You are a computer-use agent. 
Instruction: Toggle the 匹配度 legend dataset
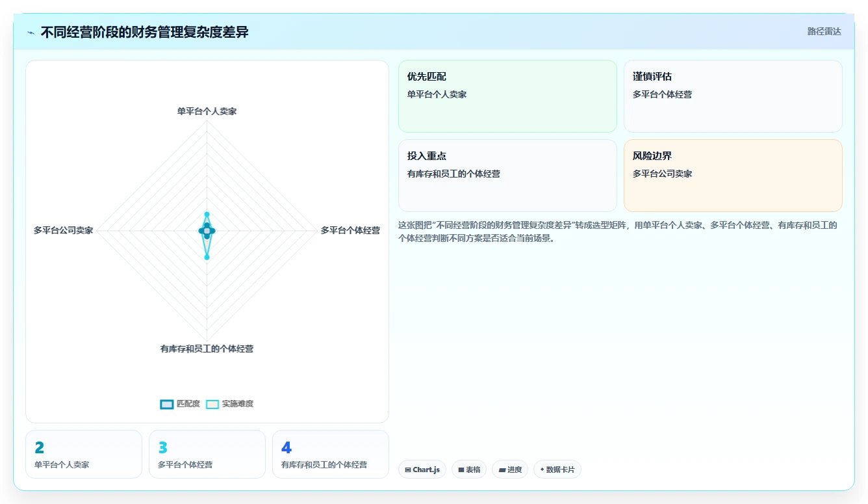pos(180,404)
